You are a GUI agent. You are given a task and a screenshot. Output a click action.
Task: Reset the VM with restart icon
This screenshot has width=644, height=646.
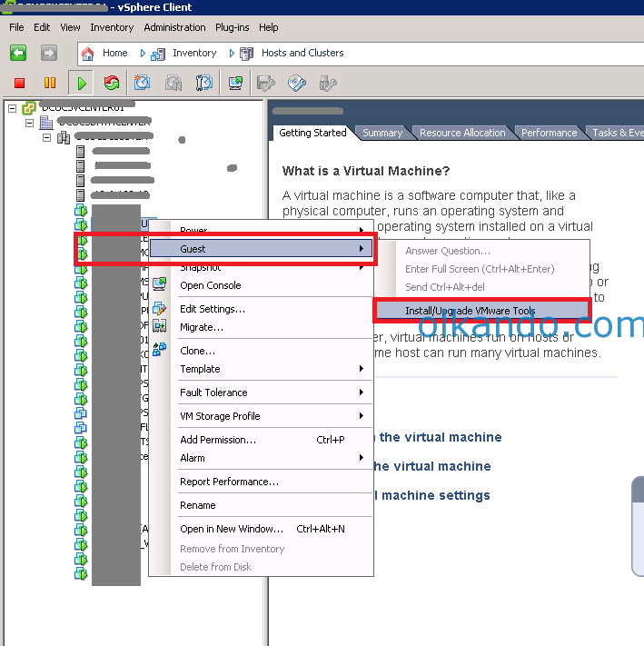[x=112, y=83]
